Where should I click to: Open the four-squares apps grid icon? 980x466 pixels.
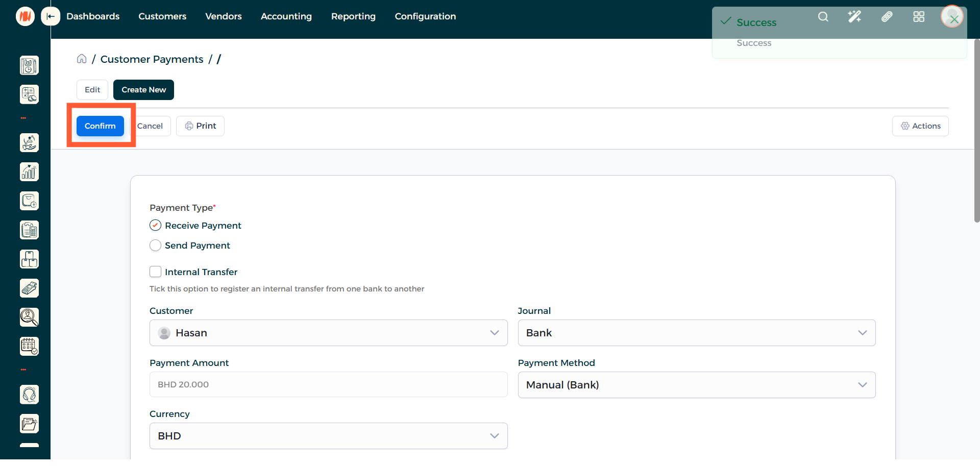[919, 17]
